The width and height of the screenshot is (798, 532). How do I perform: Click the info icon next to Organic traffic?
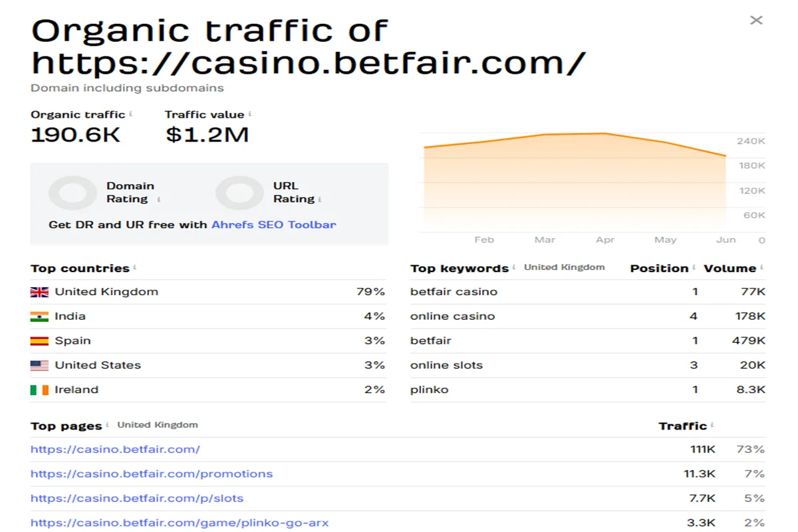(130, 114)
